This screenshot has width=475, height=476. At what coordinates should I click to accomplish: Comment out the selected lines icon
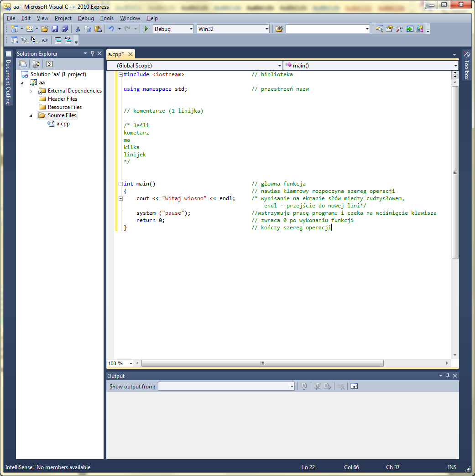[x=58, y=40]
